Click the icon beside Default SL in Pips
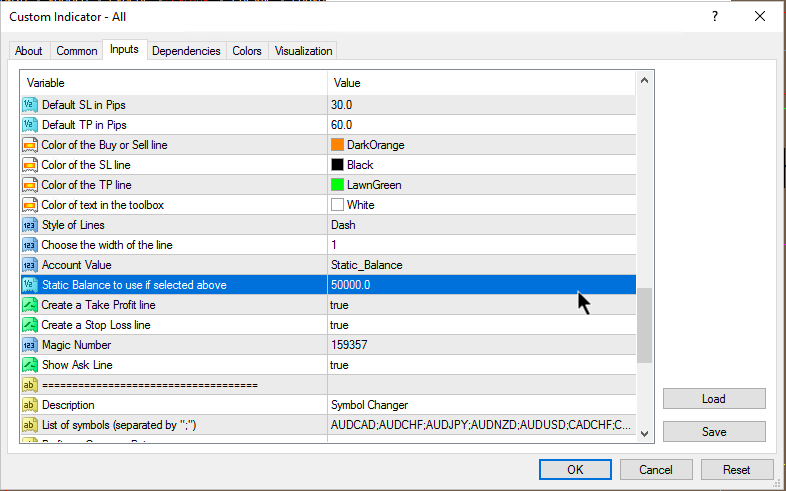Image resolution: width=786 pixels, height=491 pixels. click(x=30, y=105)
